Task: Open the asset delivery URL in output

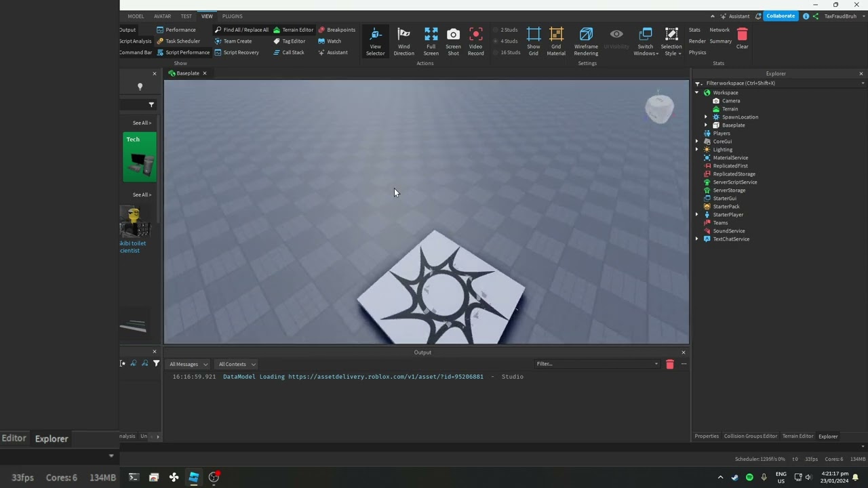Action: 385,377
